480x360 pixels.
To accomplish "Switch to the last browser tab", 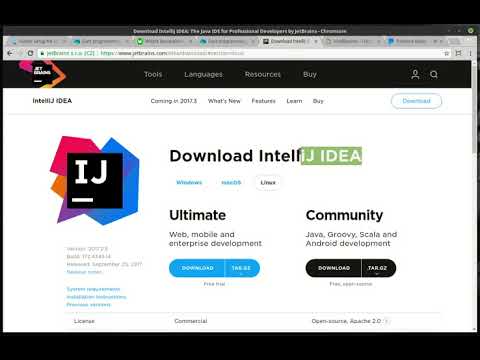I will [415, 42].
